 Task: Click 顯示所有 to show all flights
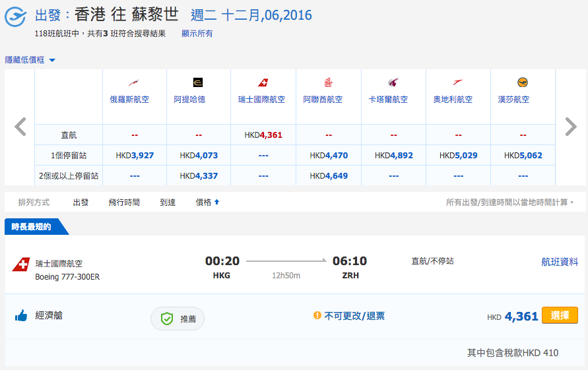click(197, 34)
